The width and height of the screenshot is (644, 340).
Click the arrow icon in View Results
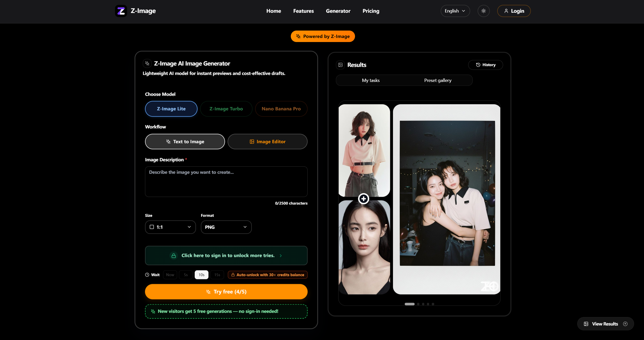click(x=625, y=324)
